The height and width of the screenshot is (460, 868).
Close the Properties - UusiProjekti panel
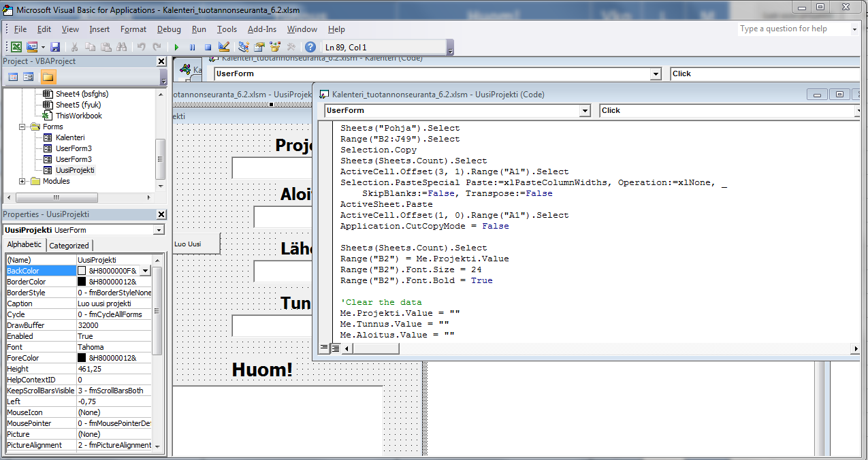tap(161, 214)
